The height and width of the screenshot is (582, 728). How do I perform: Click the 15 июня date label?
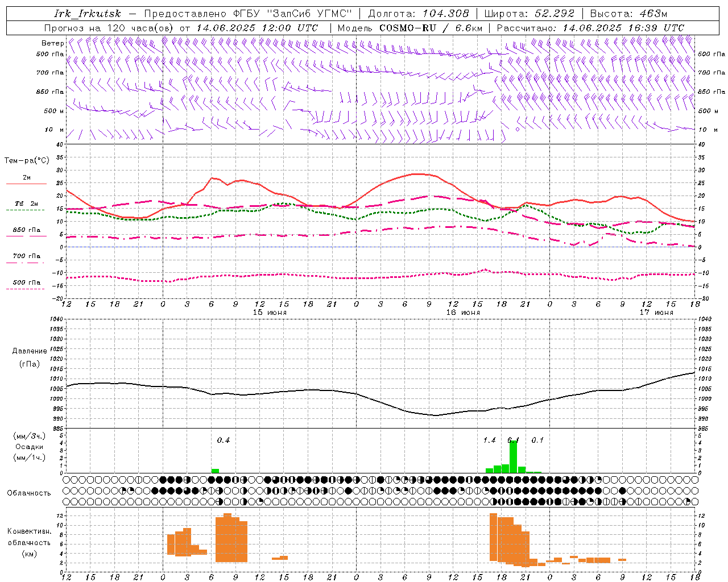(270, 313)
